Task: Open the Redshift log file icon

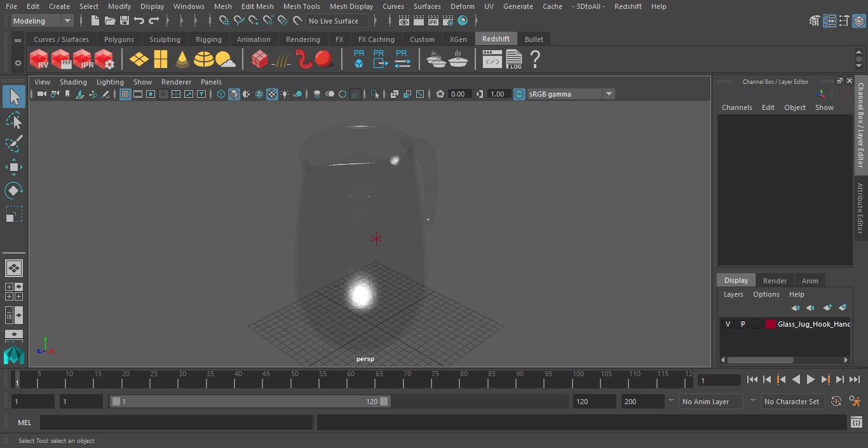Action: point(513,60)
